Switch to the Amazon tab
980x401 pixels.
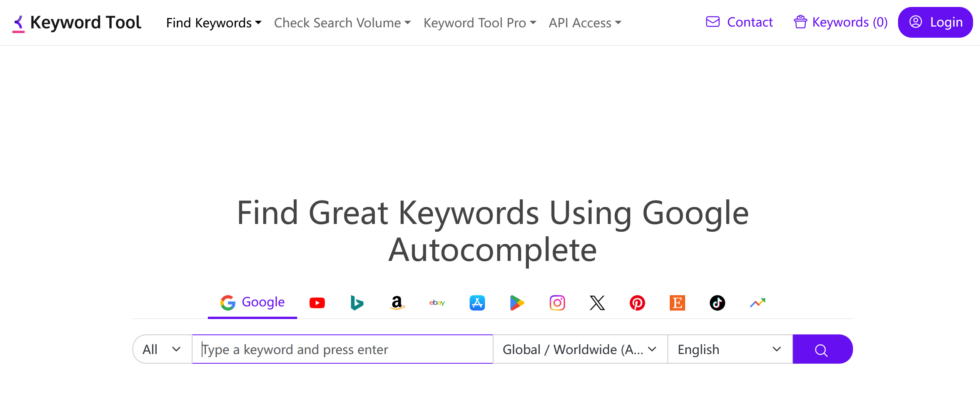pyautogui.click(x=397, y=303)
